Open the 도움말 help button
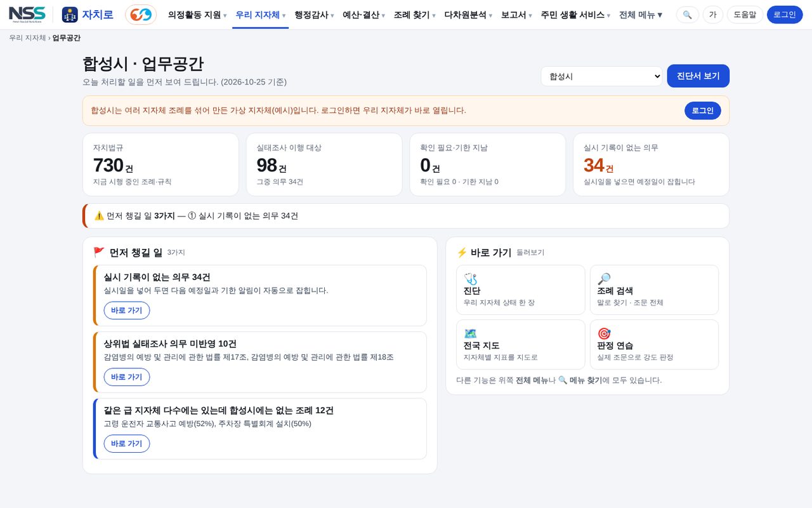This screenshot has height=508, width=812. coord(745,15)
